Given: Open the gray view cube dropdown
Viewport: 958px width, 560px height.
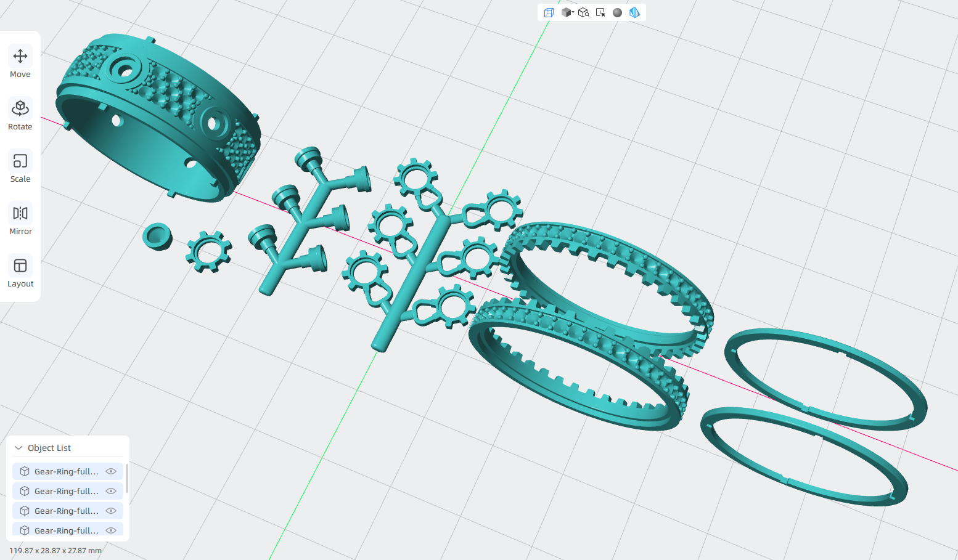Looking at the screenshot, I should (567, 12).
